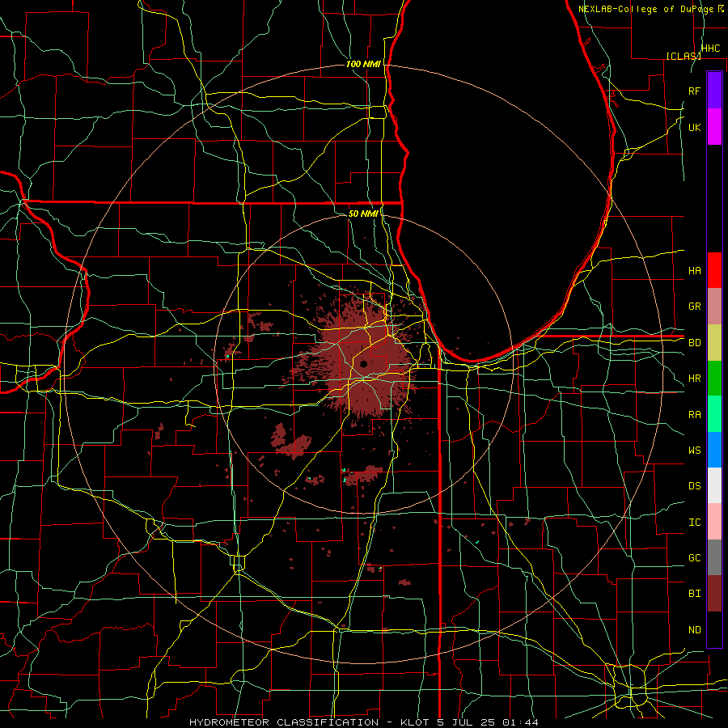
Task: Click the ND legend label
Action: point(695,630)
